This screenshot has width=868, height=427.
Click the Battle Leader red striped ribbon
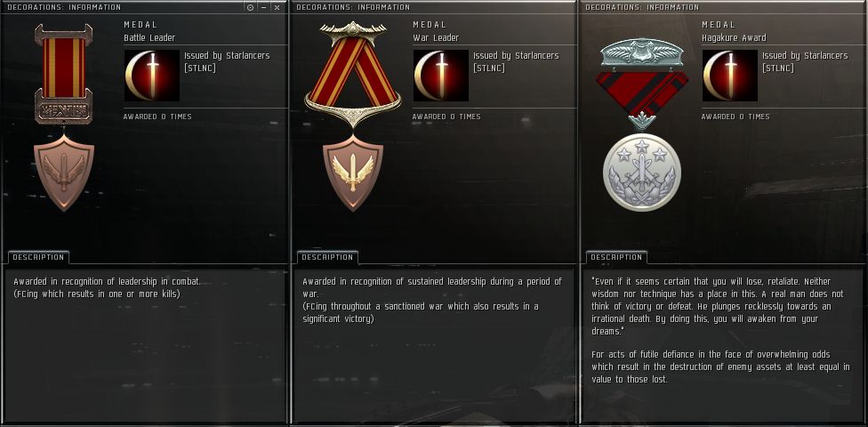(x=64, y=67)
